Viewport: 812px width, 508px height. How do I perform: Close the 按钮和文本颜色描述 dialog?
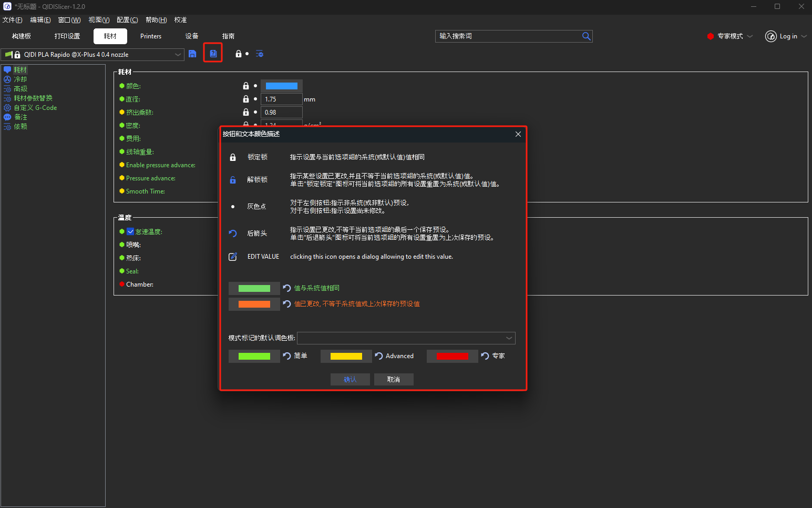[x=518, y=134]
